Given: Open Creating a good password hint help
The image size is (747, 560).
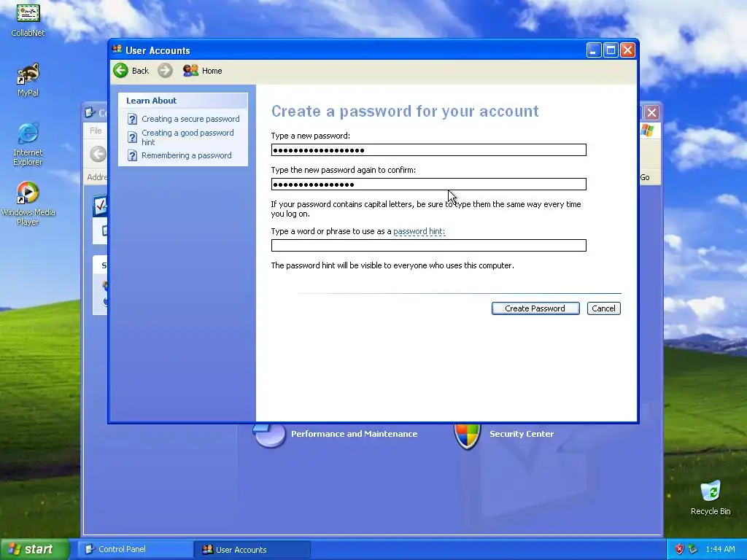Looking at the screenshot, I should 187,137.
